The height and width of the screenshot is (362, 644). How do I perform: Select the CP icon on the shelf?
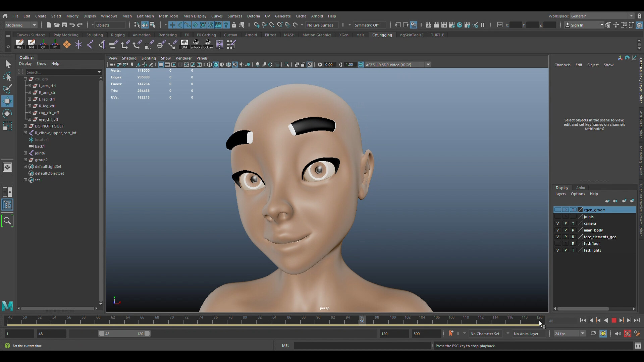point(43,44)
